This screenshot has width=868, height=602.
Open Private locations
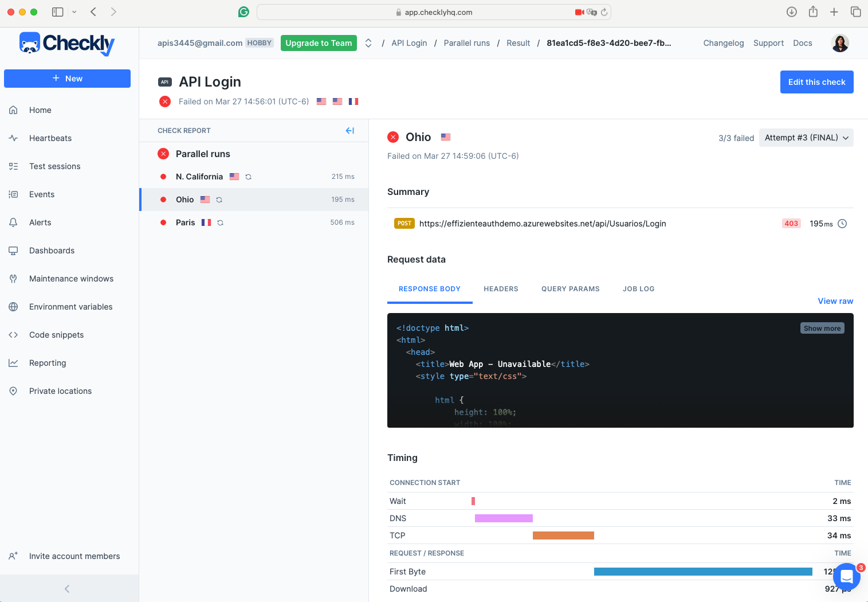point(60,391)
